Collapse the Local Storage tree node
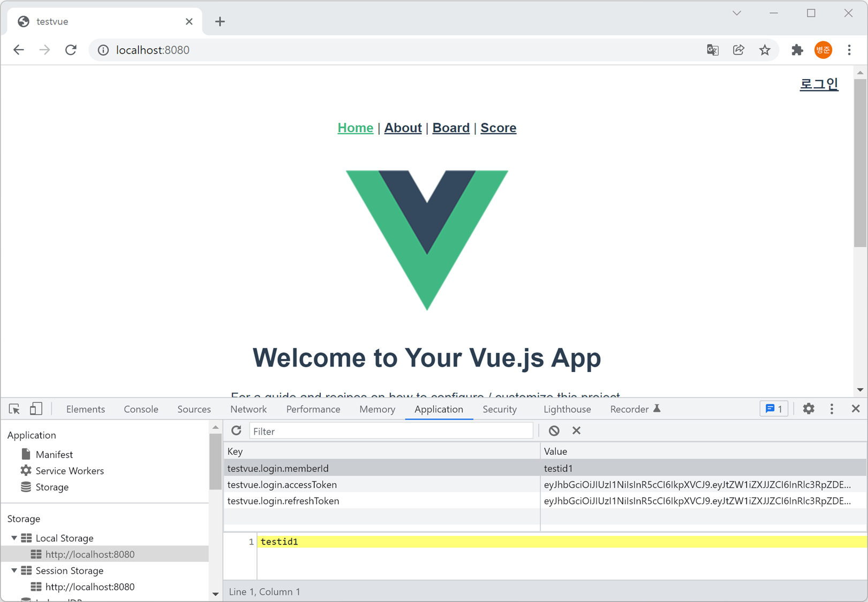The image size is (868, 602). 14,538
